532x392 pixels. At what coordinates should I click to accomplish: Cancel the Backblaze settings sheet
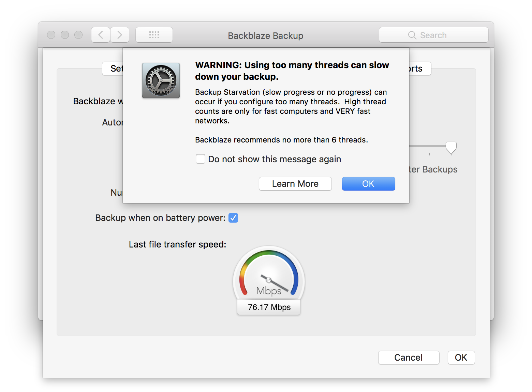click(x=409, y=358)
